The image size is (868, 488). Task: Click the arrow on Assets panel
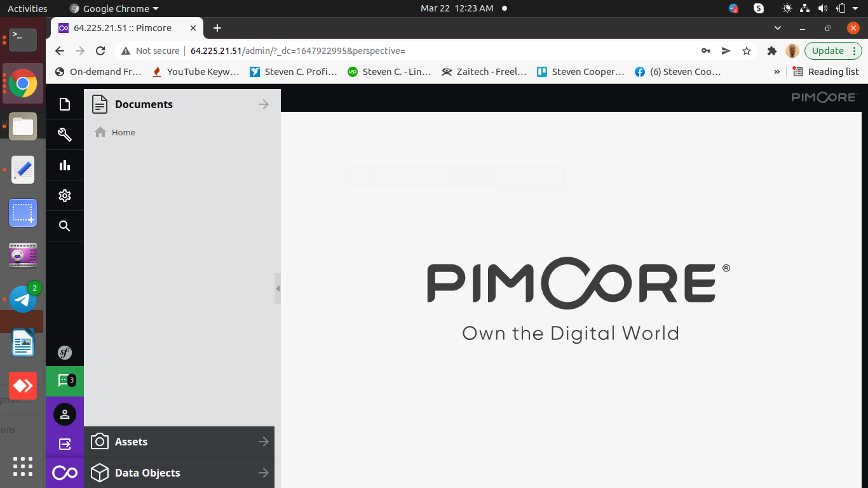[x=264, y=442]
